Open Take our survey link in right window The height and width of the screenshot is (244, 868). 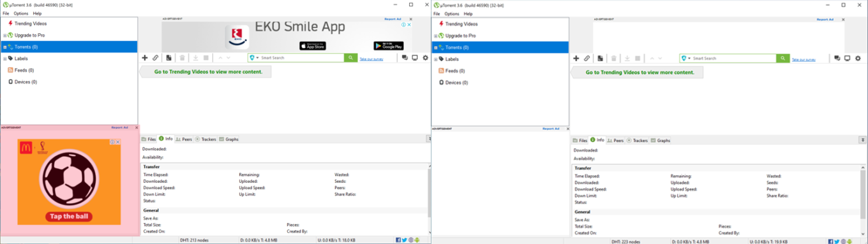click(x=804, y=60)
